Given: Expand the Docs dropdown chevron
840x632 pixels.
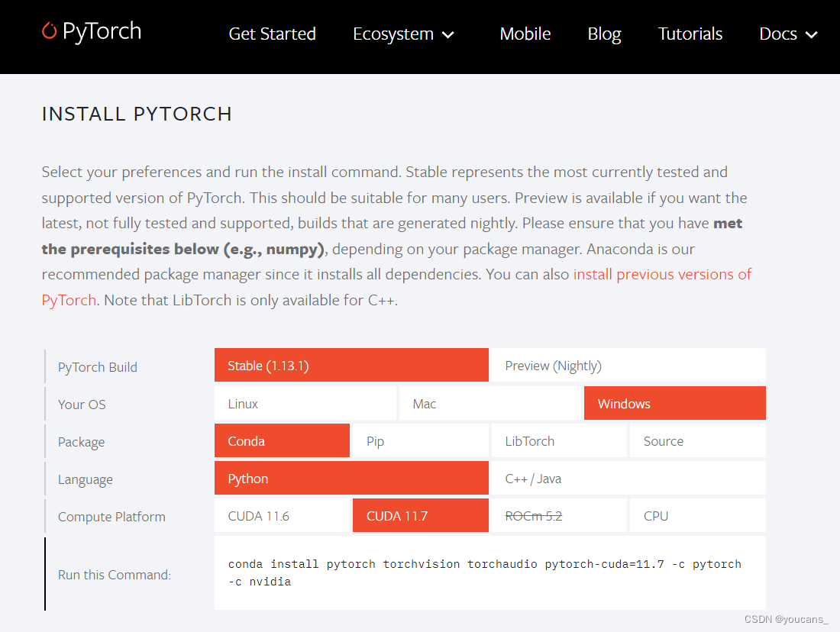Looking at the screenshot, I should click(812, 35).
